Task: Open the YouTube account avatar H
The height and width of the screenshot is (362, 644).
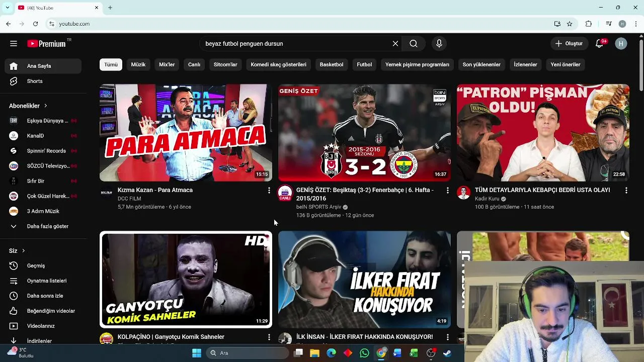Action: click(621, 44)
